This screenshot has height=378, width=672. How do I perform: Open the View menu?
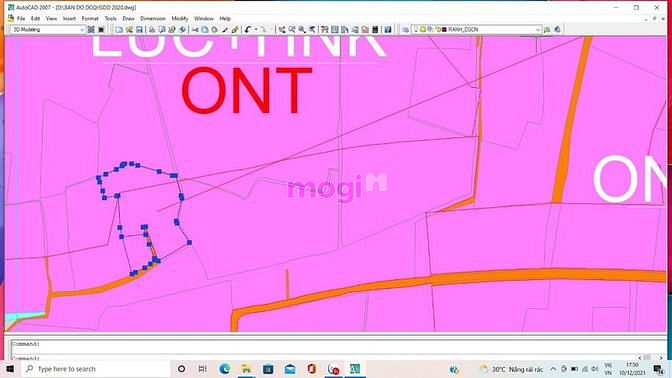click(51, 18)
